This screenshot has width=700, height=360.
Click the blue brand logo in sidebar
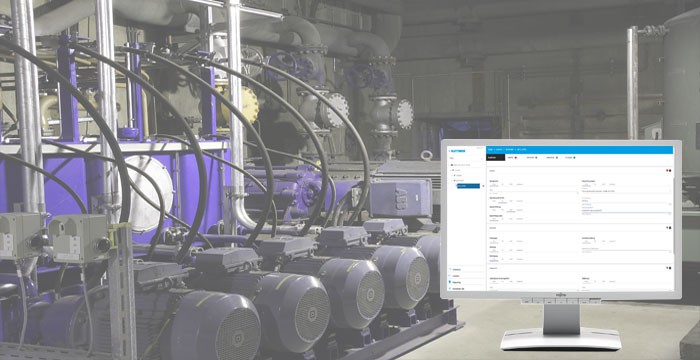457,151
